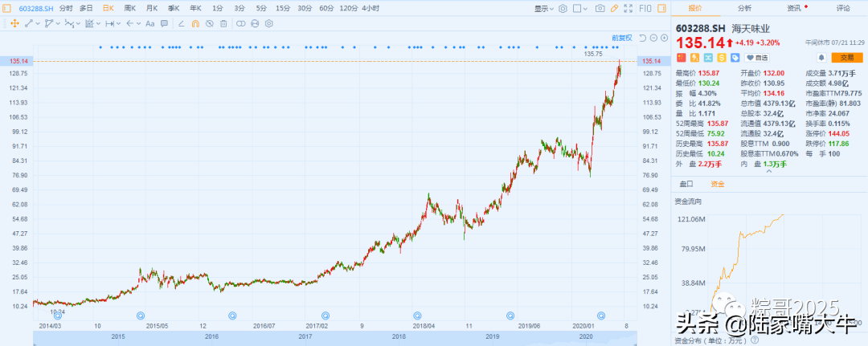Toggle 前复权 price adjustment

coord(621,39)
